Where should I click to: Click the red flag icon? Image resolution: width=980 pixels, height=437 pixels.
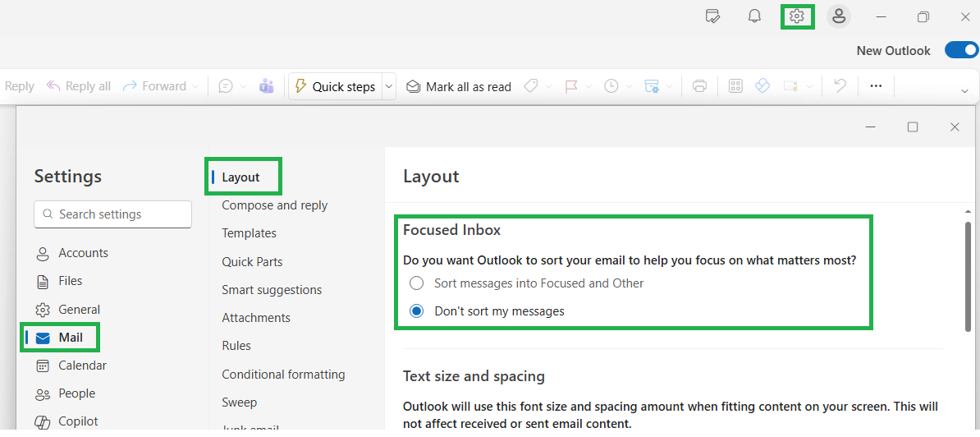pyautogui.click(x=571, y=86)
